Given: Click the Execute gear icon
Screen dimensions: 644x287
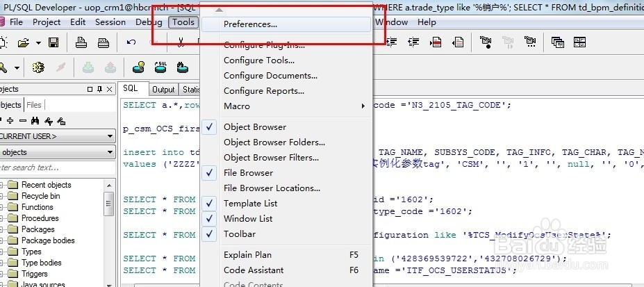Looking at the screenshot, I should point(38,67).
